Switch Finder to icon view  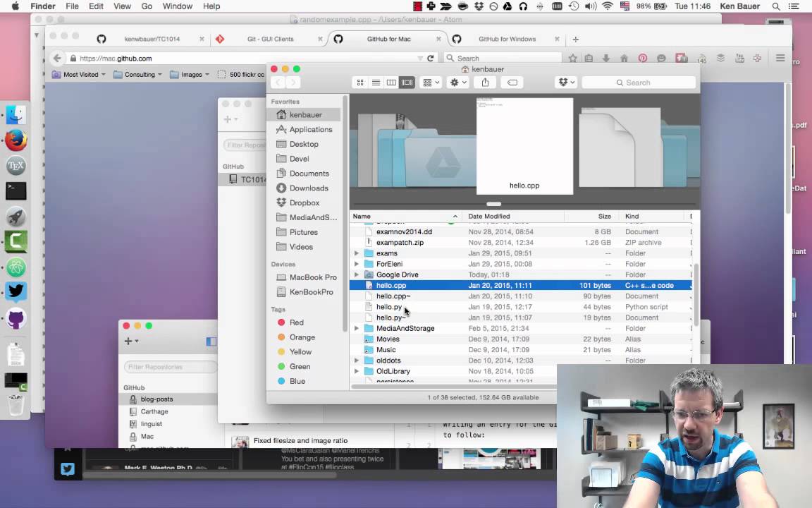[360, 83]
